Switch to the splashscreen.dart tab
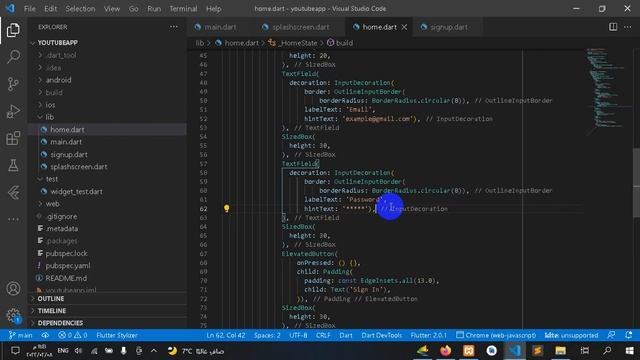This screenshot has width=640, height=360. 301,27
